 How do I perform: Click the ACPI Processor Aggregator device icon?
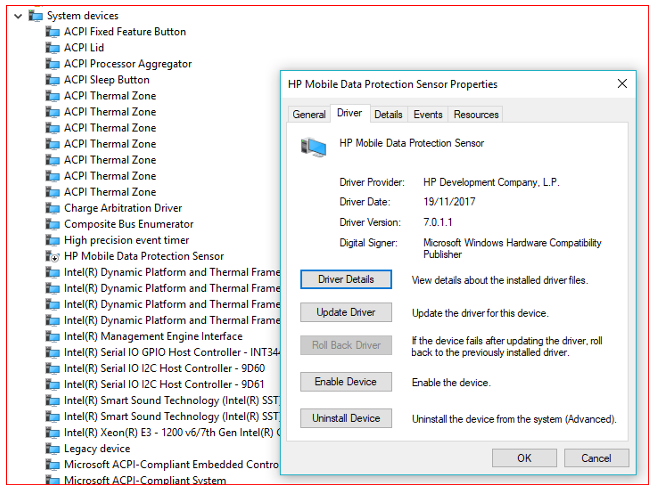(x=52, y=64)
